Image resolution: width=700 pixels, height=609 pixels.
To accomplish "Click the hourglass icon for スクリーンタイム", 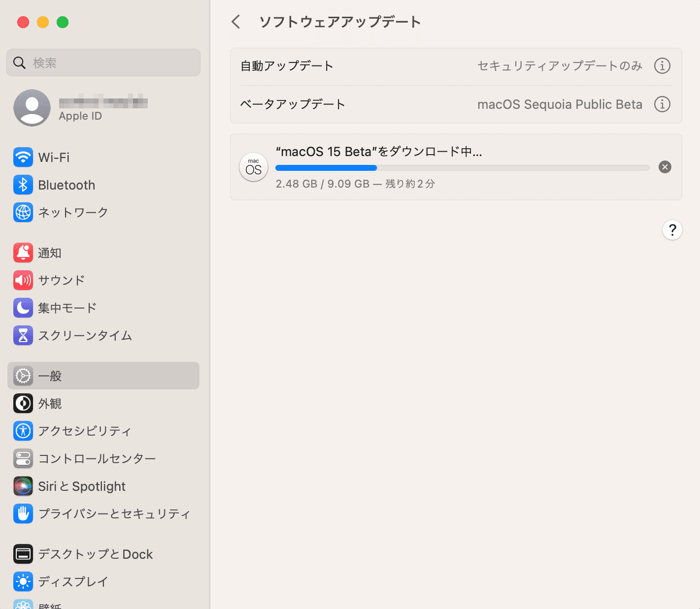I will pyautogui.click(x=23, y=335).
